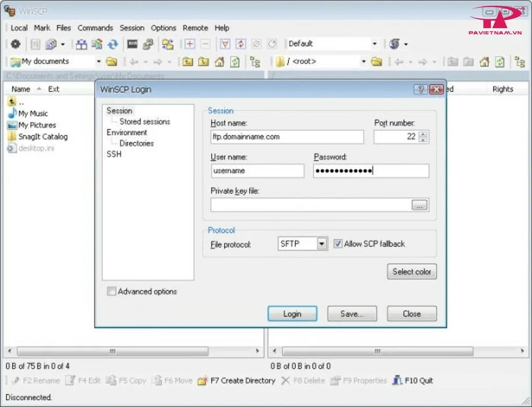This screenshot has height=407, width=532.
Task: Open Preferences via the gear toolbar icon
Action: click(16, 44)
